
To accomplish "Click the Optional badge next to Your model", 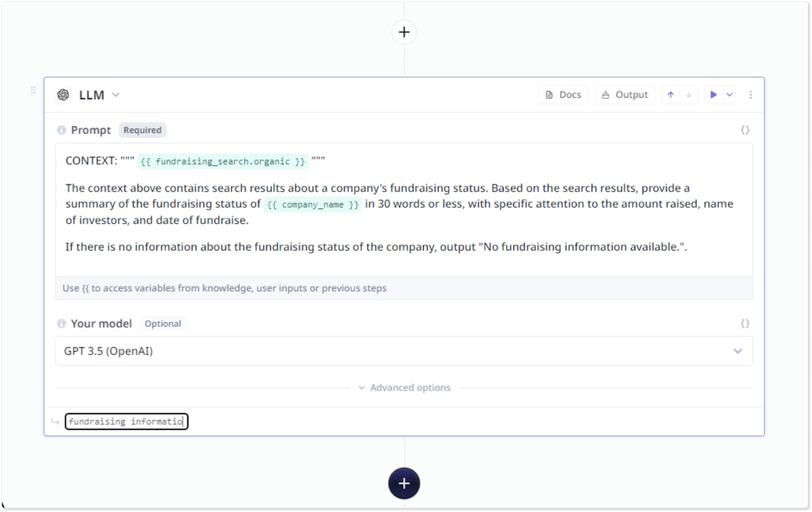I will (x=163, y=324).
